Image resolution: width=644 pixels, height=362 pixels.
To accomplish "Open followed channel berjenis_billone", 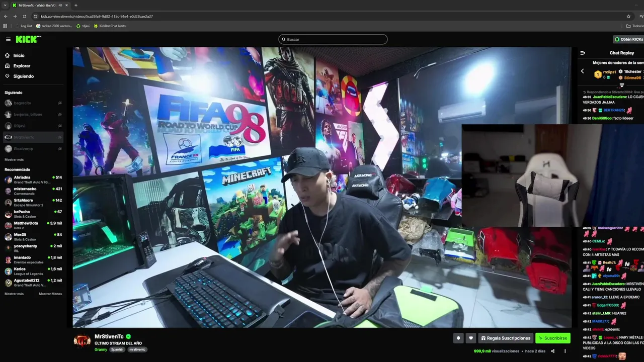I will pos(33,115).
